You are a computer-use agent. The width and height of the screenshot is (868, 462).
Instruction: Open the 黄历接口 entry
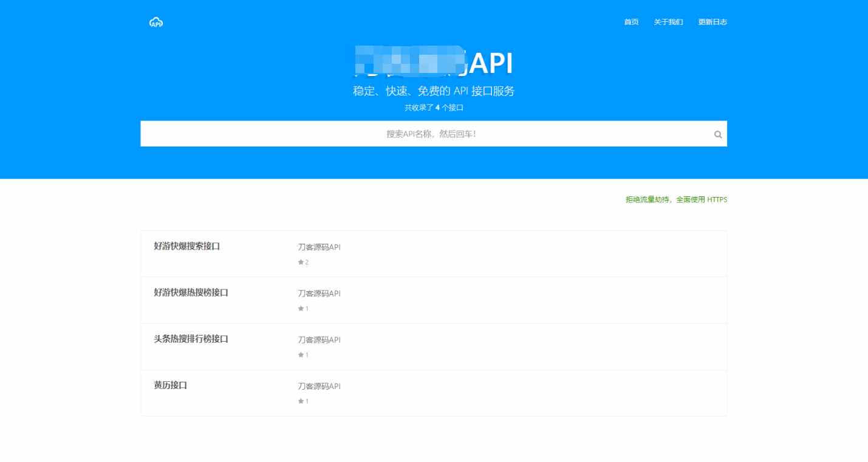pos(169,385)
